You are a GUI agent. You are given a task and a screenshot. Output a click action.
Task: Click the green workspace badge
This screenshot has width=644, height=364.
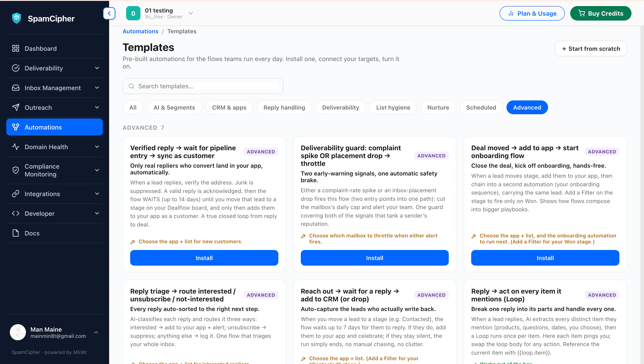(133, 13)
